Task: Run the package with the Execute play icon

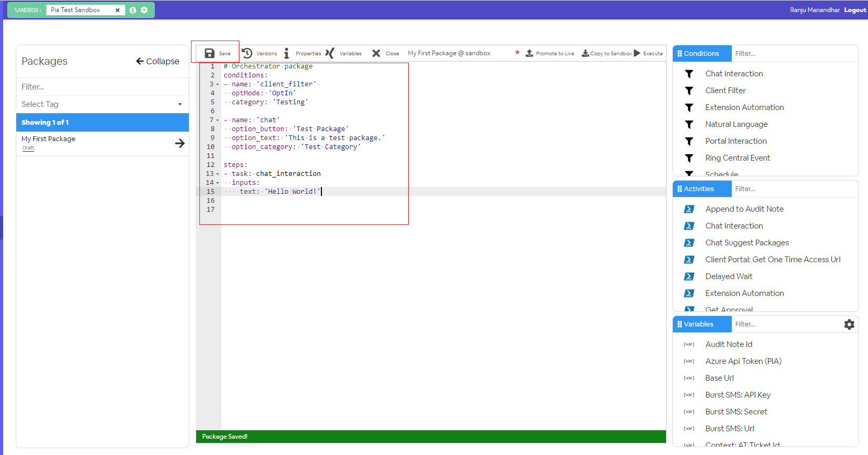Action: (x=637, y=53)
